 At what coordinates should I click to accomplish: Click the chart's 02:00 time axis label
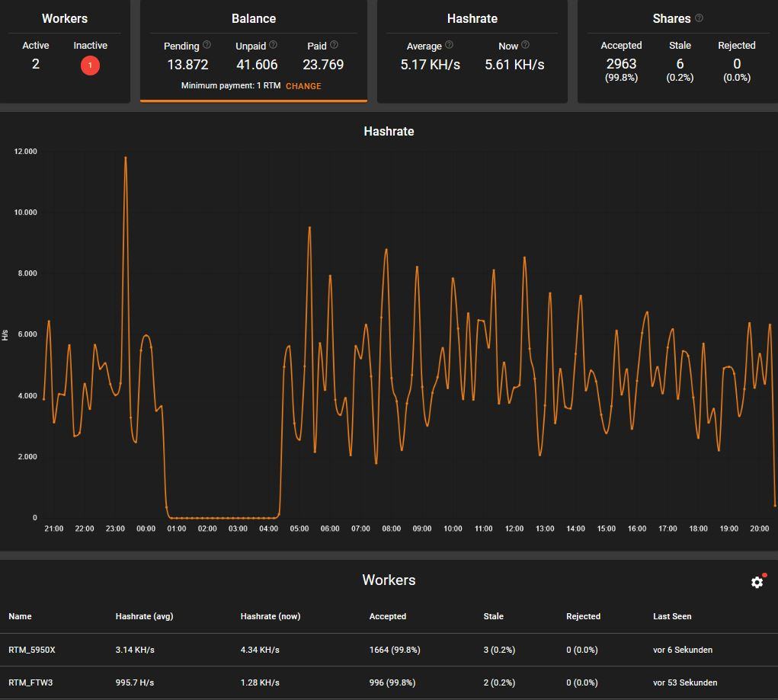(207, 529)
